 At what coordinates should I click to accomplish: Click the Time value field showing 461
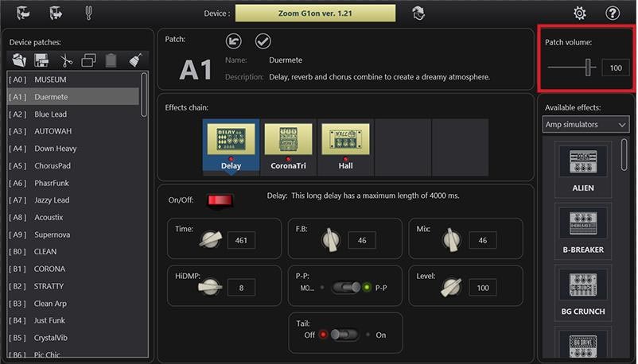coord(241,240)
